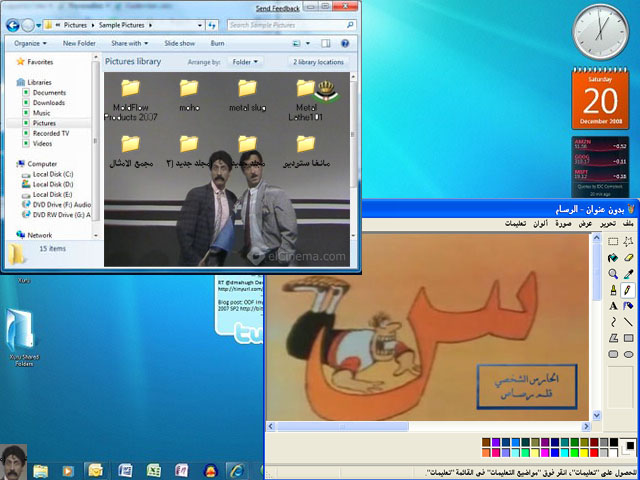Open the recent pages dropdown beside the forward arrow

(x=38, y=25)
